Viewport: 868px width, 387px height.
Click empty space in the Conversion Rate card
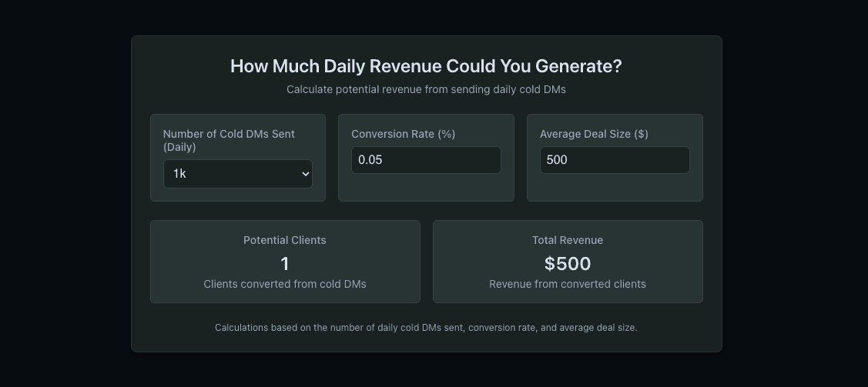pos(426,188)
